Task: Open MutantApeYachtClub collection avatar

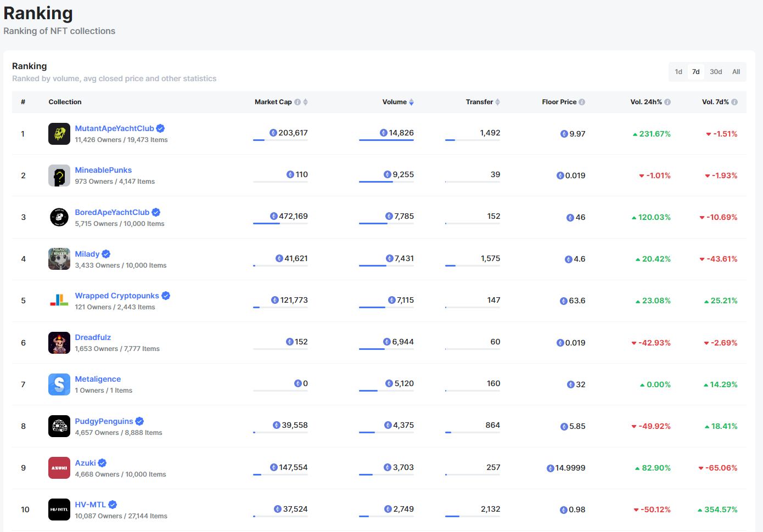Action: click(59, 134)
